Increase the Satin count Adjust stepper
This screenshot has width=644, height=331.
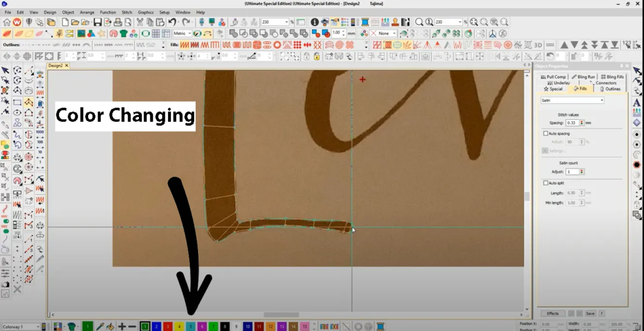click(x=582, y=171)
